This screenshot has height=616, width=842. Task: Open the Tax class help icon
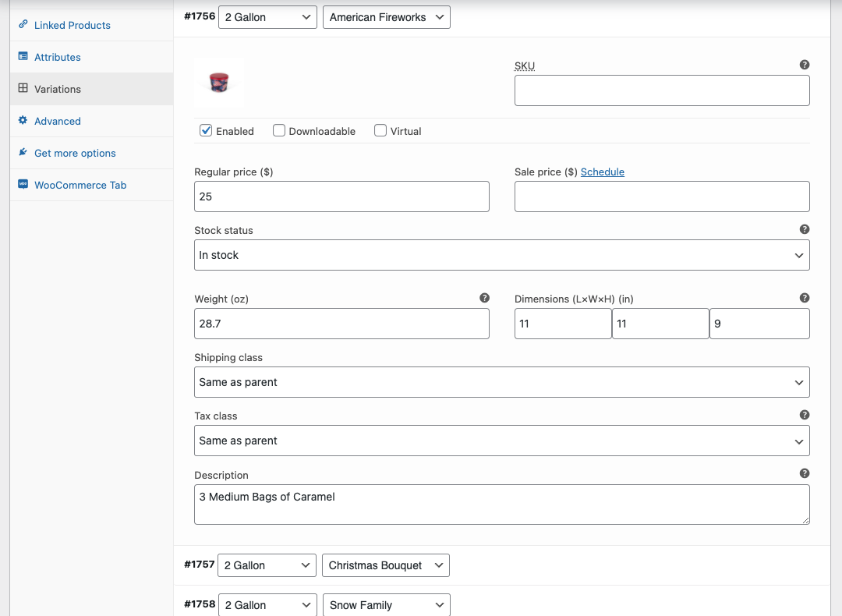805,415
